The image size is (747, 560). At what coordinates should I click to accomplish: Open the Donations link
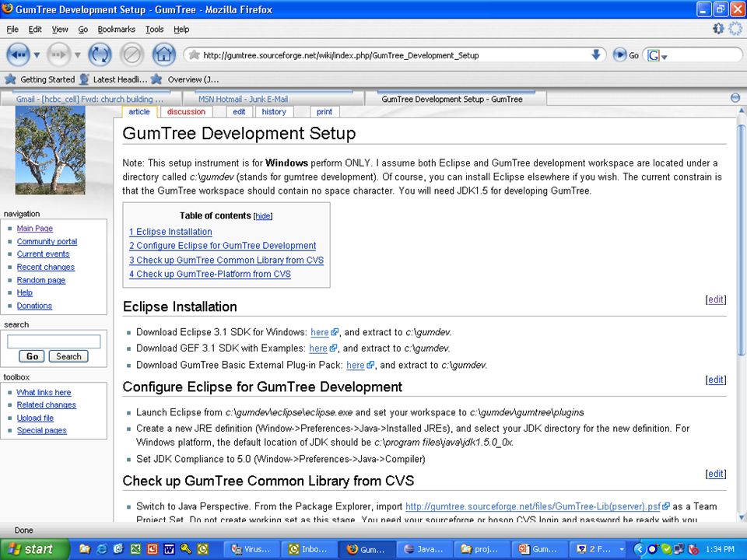[34, 306]
